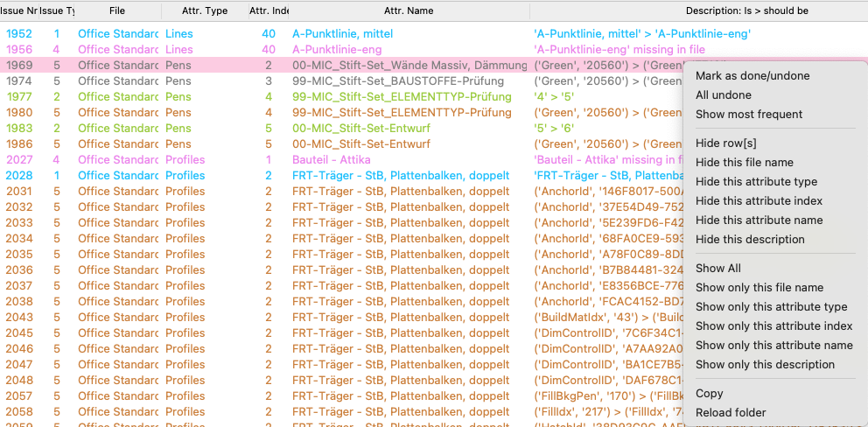Choose 'Hide row[s]' from context menu

(725, 143)
